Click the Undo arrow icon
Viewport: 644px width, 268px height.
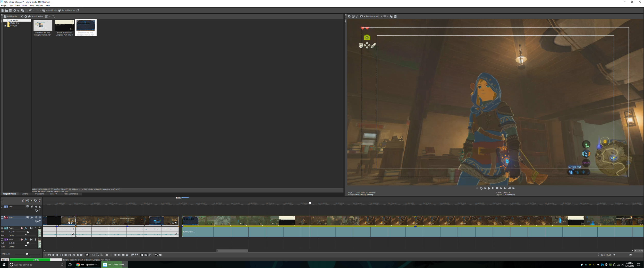[31, 11]
